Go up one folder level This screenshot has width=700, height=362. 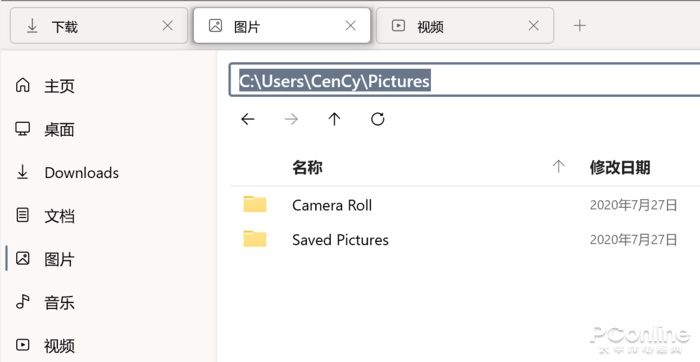(x=334, y=119)
